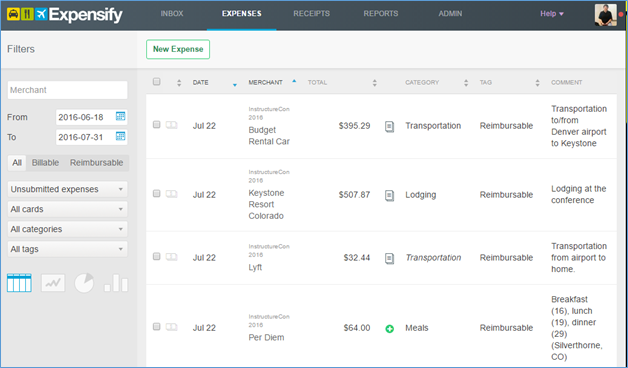Sort by Date column arrow
This screenshot has width=628, height=368.
(235, 85)
